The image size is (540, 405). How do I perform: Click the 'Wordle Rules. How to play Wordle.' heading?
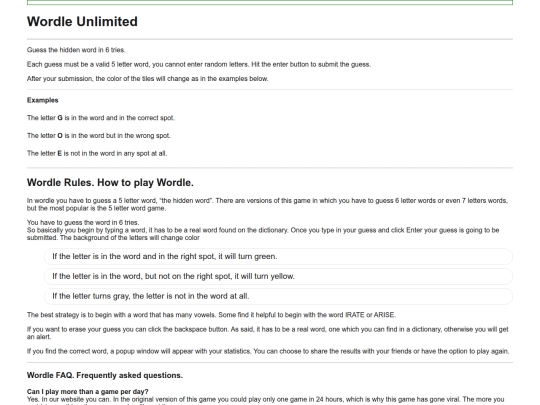[x=110, y=183]
